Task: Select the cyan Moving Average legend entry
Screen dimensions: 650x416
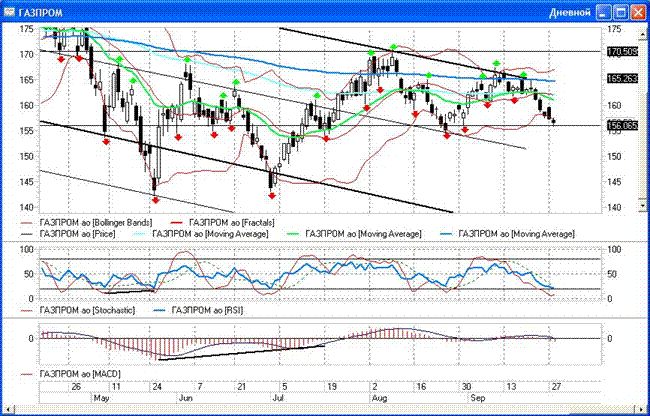Action: [x=199, y=234]
